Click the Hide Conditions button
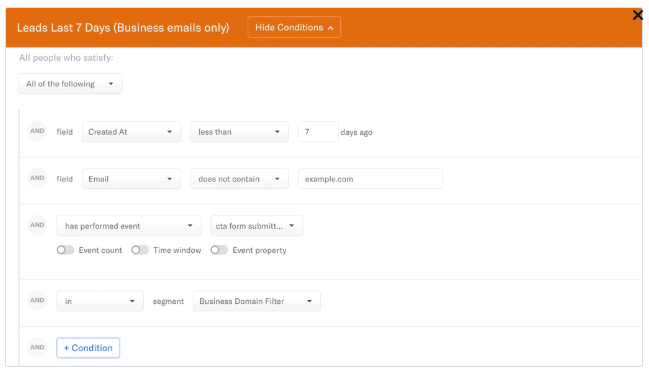The image size is (649, 371). click(294, 27)
